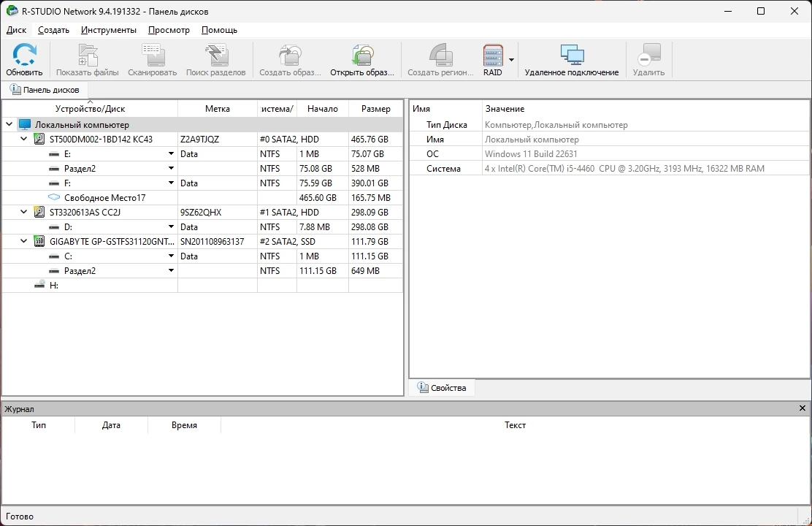812x526 pixels.
Task: Click the Значение column header
Action: pyautogui.click(x=646, y=109)
